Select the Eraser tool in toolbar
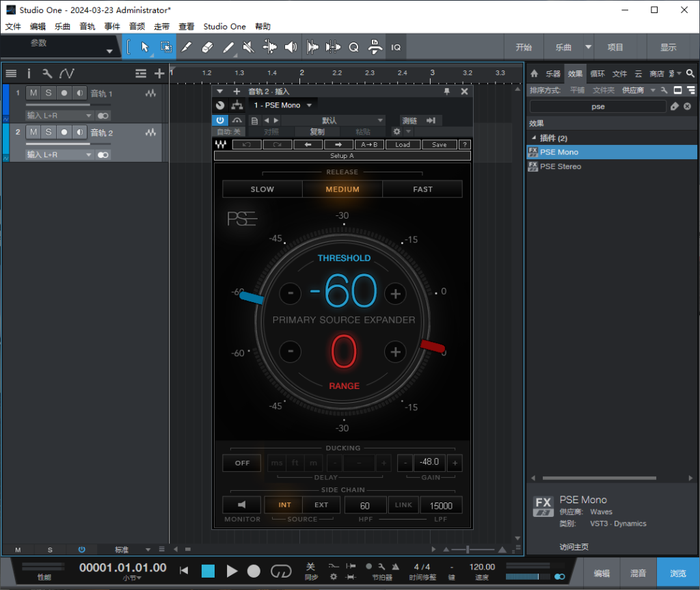The height and width of the screenshot is (590, 700). pos(208,47)
